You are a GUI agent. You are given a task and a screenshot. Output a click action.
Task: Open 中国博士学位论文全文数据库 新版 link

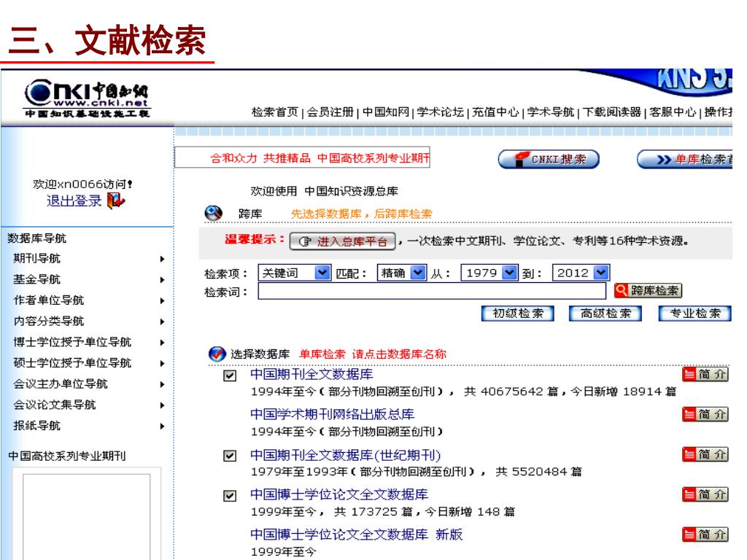356,534
